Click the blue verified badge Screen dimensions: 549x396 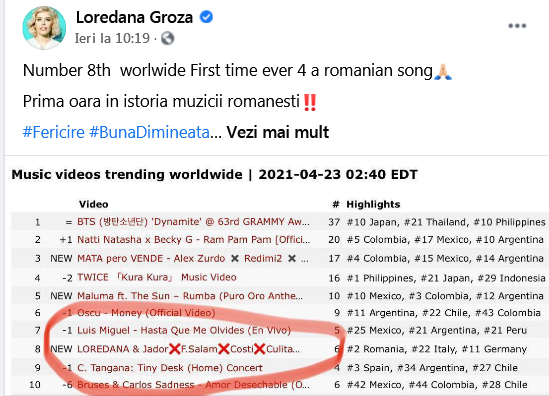206,17
